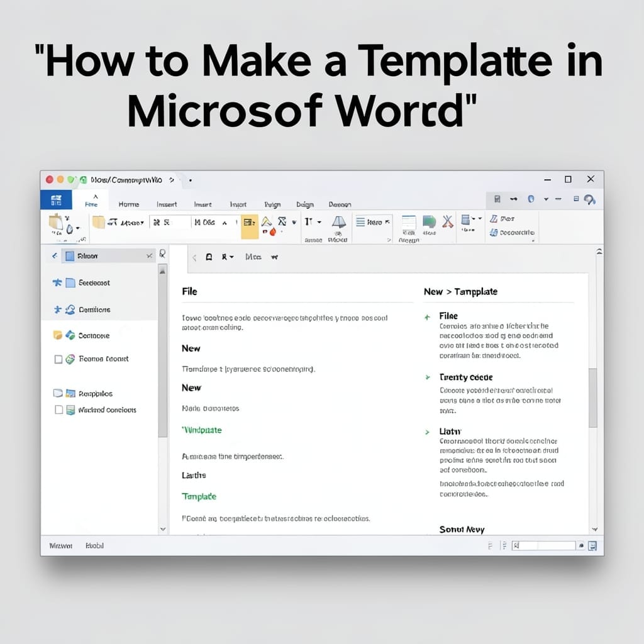
Task: Switch to the Psign ribbon tab
Action: [272, 204]
